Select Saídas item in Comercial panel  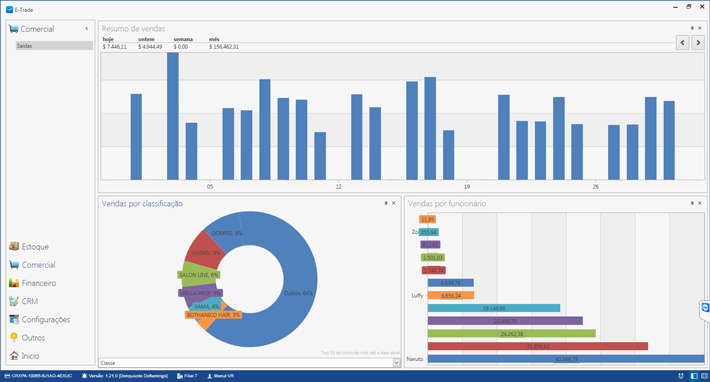[54, 46]
